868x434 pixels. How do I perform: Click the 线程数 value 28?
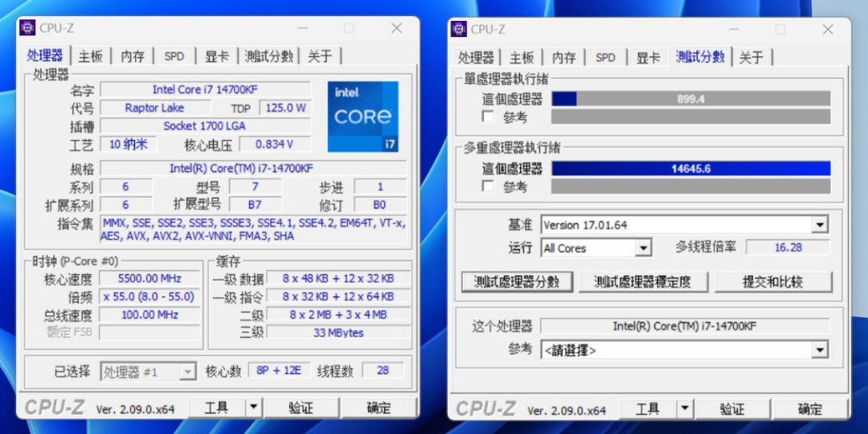coord(383,371)
